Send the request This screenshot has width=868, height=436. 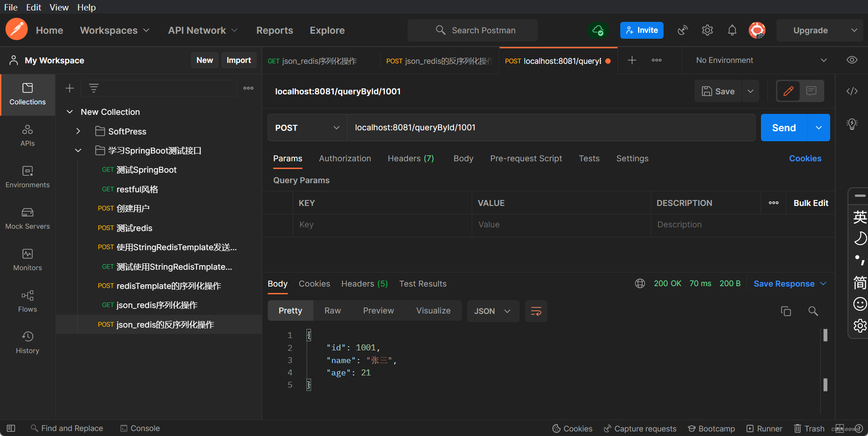784,128
